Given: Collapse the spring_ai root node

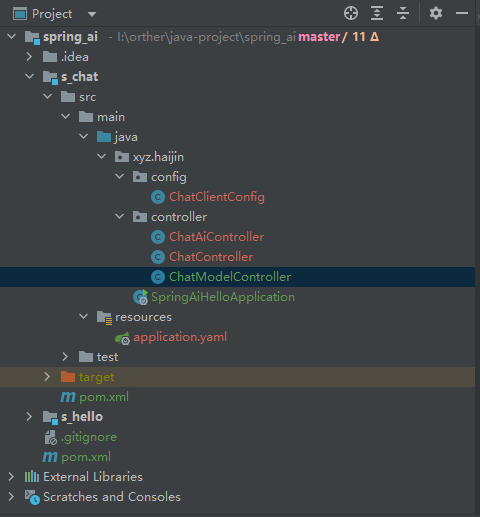Looking at the screenshot, I should 12,36.
